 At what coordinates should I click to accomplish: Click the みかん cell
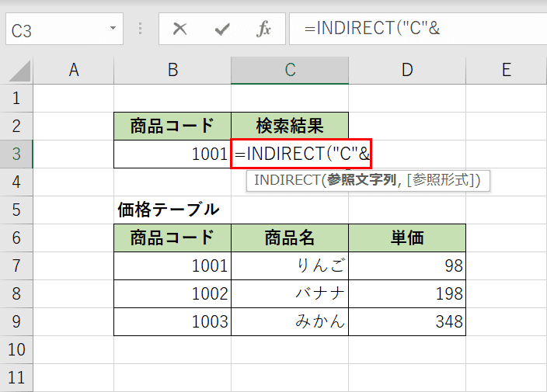pos(290,321)
